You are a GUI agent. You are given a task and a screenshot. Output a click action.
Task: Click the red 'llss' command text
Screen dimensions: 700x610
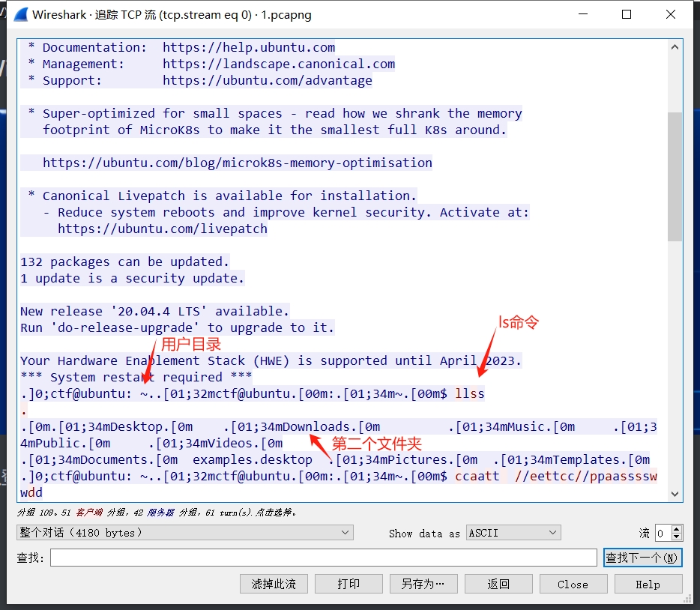pyautogui.click(x=470, y=394)
